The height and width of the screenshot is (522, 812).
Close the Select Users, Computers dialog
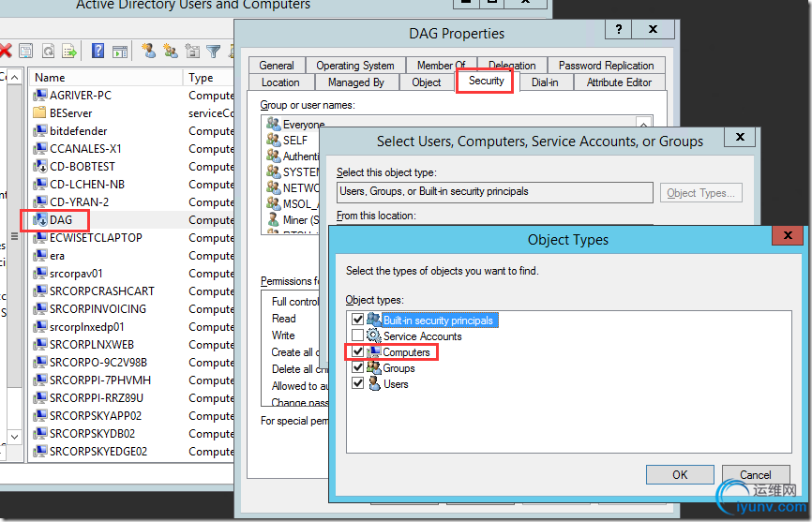click(740, 137)
